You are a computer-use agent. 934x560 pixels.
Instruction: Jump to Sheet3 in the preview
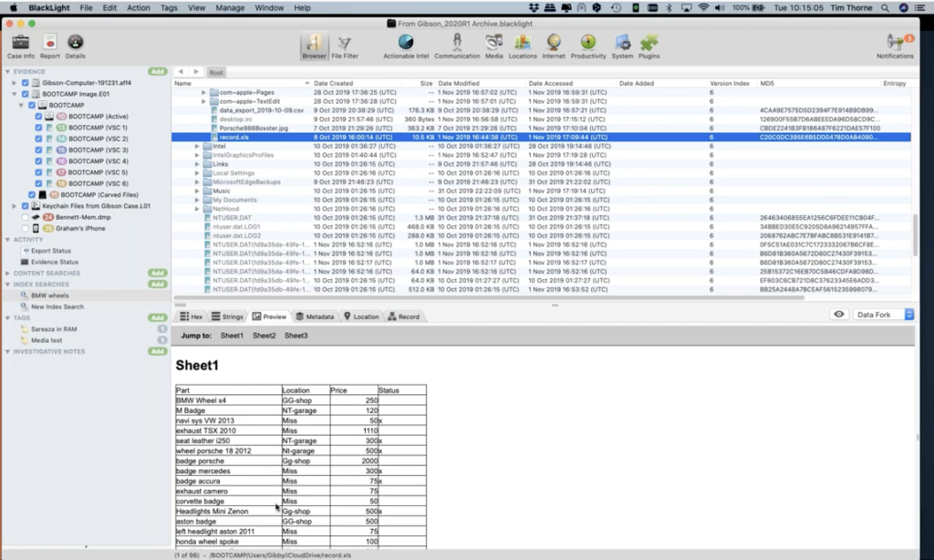click(x=296, y=336)
